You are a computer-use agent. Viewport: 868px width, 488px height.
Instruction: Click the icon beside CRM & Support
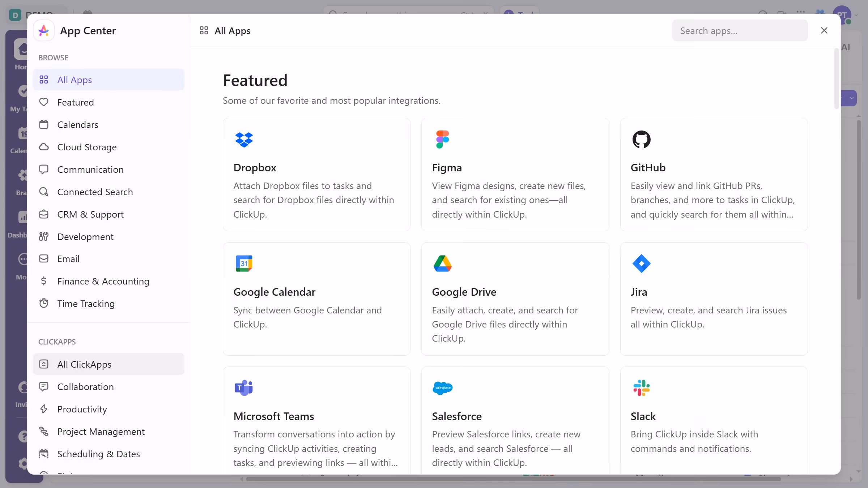44,214
